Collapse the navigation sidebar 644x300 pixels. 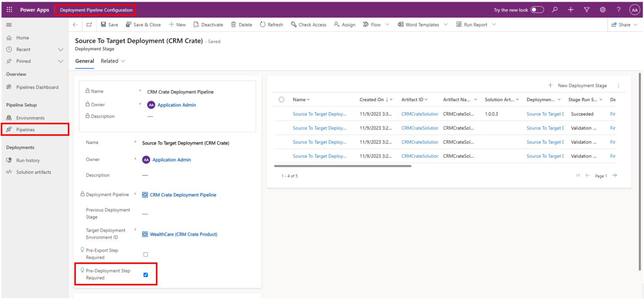click(9, 24)
